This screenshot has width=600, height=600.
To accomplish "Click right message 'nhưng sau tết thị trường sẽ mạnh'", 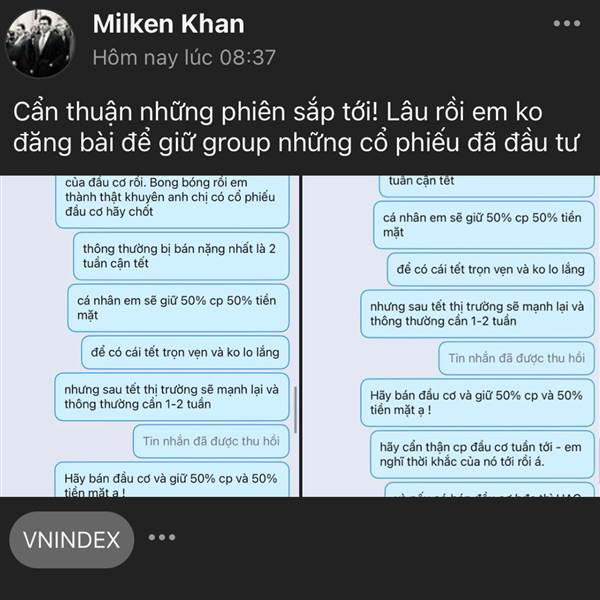I will coord(477,314).
